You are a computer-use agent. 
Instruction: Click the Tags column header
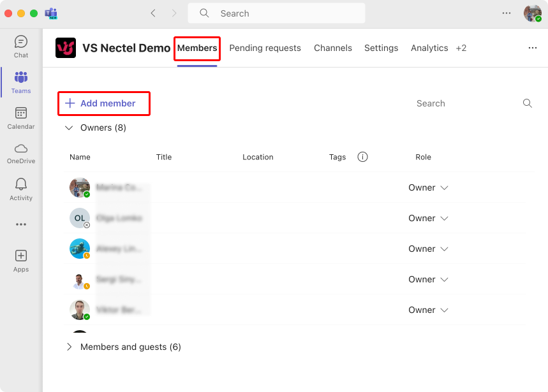(337, 157)
